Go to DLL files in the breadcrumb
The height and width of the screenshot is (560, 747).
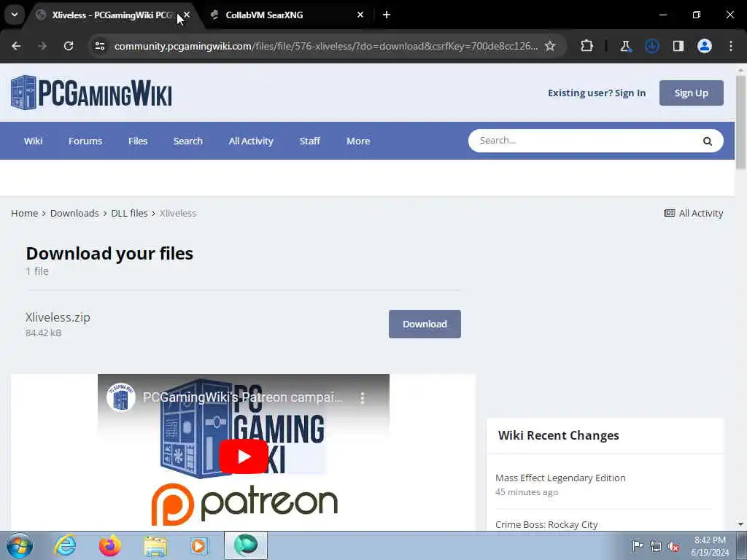(x=129, y=214)
